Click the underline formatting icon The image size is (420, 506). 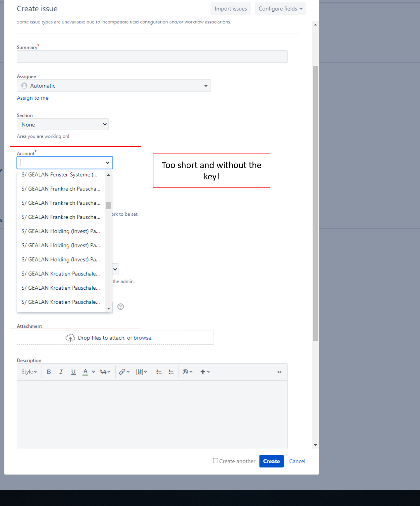73,372
